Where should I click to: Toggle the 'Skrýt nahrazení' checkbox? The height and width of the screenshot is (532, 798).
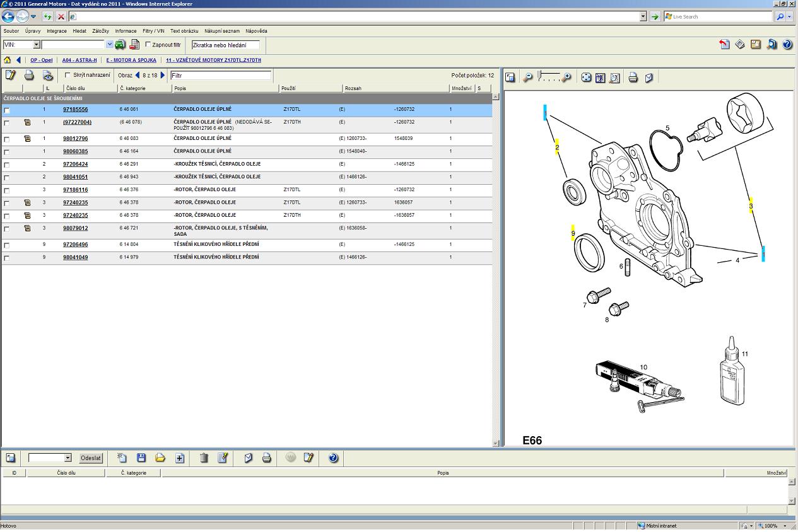pyautogui.click(x=68, y=75)
